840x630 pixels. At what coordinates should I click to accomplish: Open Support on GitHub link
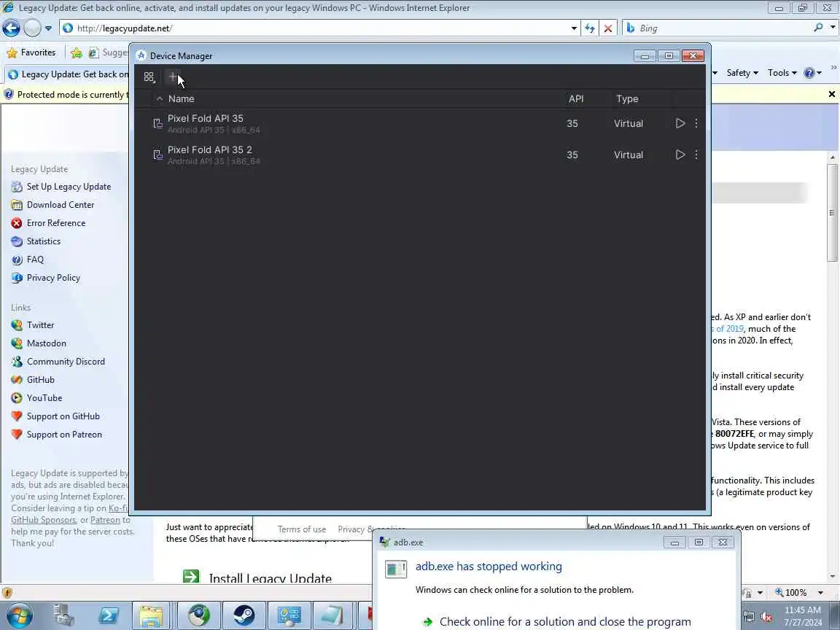click(x=63, y=416)
